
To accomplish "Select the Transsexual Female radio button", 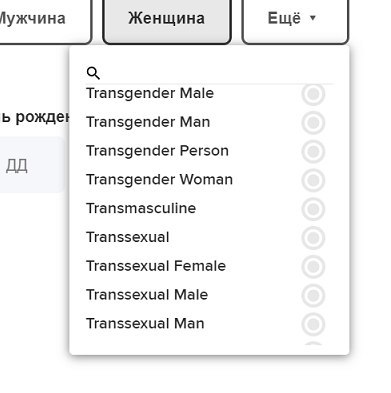I will [x=313, y=267].
